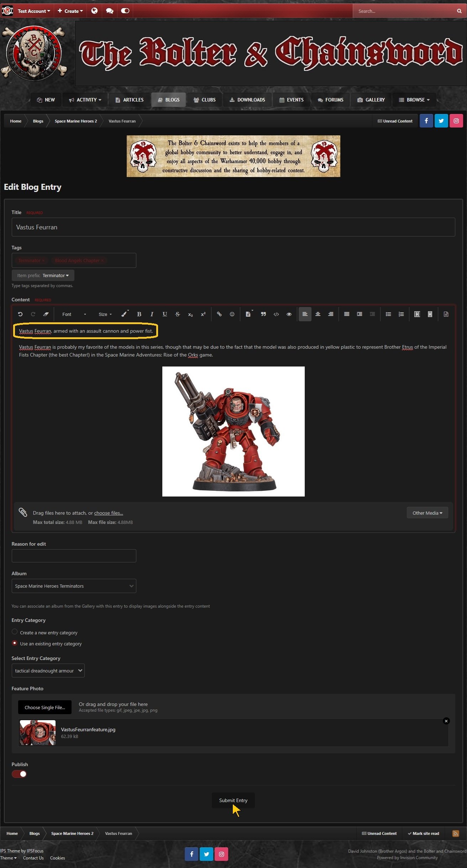Open the Item prefix Terminator dropdown
The image size is (467, 868).
pyautogui.click(x=43, y=275)
